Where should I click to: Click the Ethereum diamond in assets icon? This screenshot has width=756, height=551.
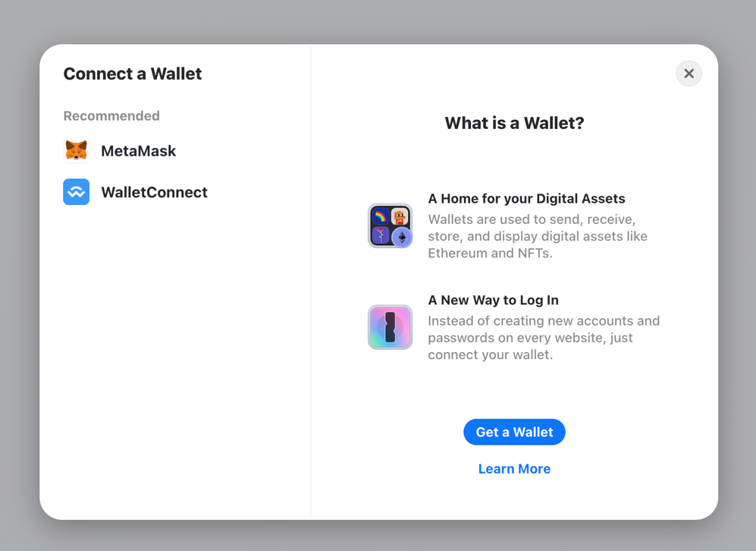tap(401, 237)
